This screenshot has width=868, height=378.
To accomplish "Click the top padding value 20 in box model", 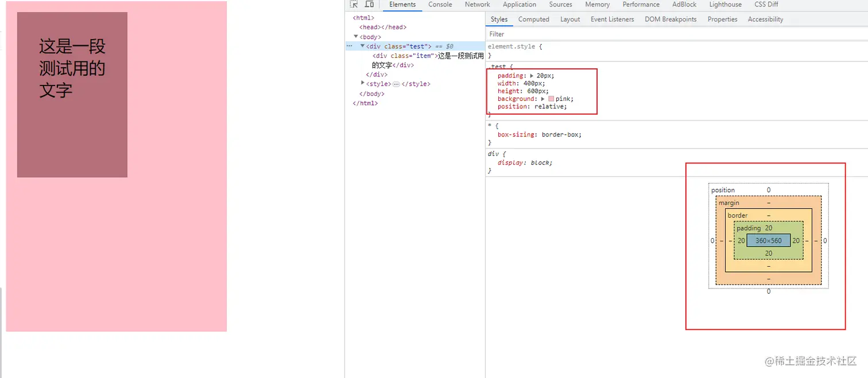I will (x=769, y=228).
